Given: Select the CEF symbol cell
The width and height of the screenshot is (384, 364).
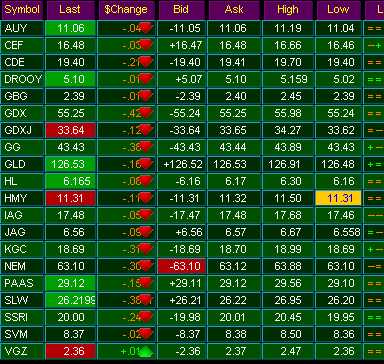Looking at the screenshot, I should pos(22,45).
